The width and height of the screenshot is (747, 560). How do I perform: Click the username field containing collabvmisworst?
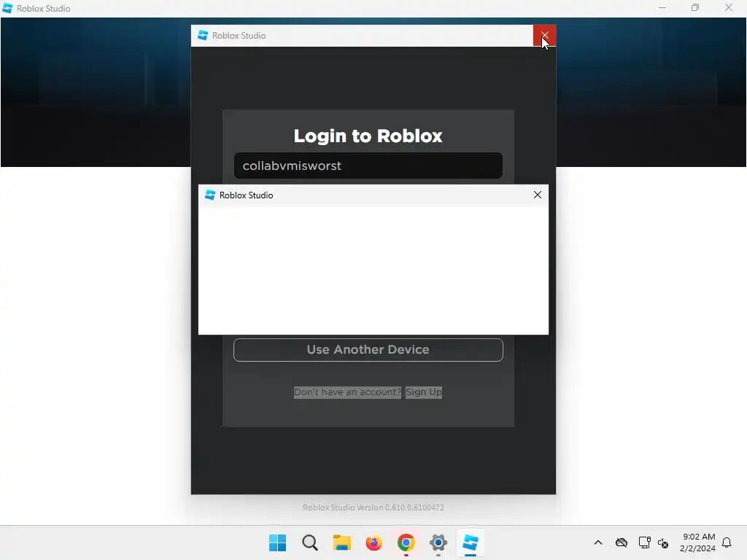pyautogui.click(x=368, y=166)
